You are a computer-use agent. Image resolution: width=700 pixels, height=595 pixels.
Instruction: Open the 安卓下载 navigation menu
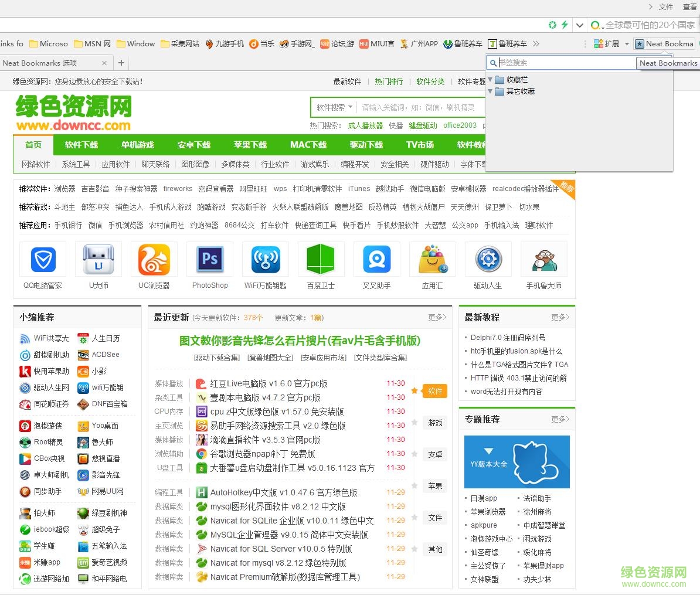[193, 145]
